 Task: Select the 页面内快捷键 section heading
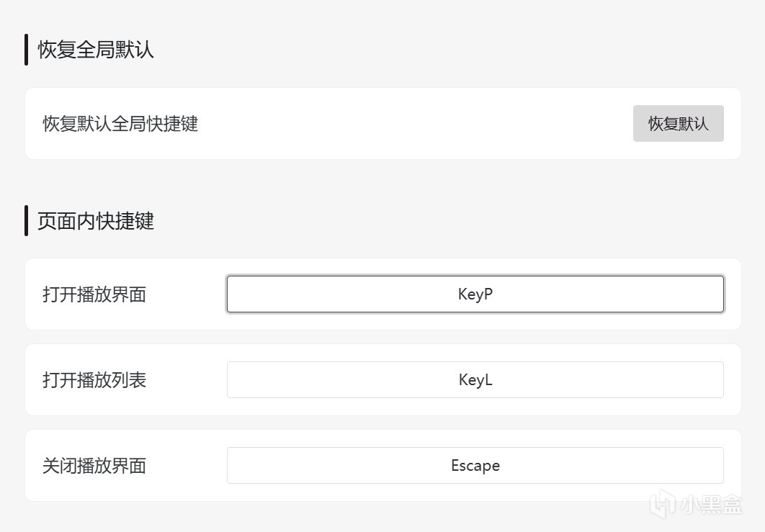click(x=96, y=221)
